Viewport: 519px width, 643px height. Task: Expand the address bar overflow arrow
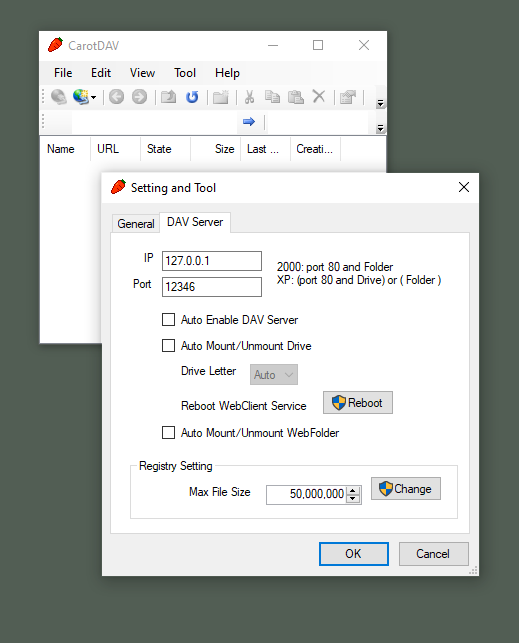[380, 128]
